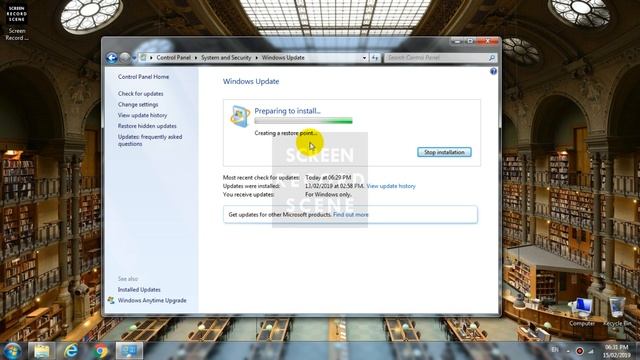
Task: Open Control Panel Home
Action: point(143,77)
